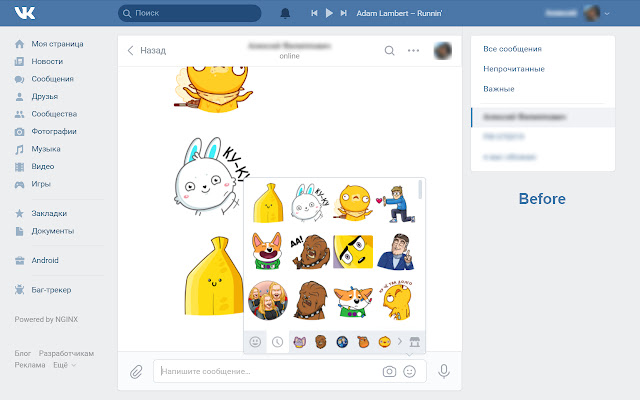
Task: Send the white rabbit КУ-КУ sticker from panel
Action: pos(310,202)
